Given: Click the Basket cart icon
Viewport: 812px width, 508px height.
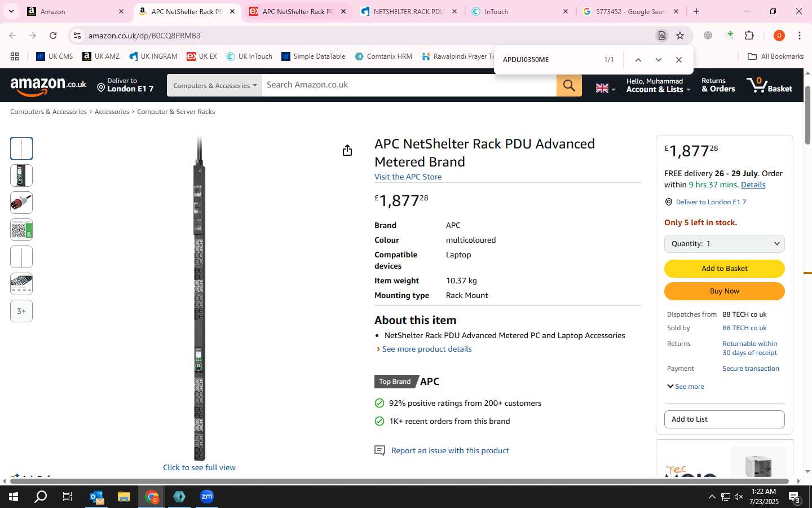Looking at the screenshot, I should click(x=769, y=85).
